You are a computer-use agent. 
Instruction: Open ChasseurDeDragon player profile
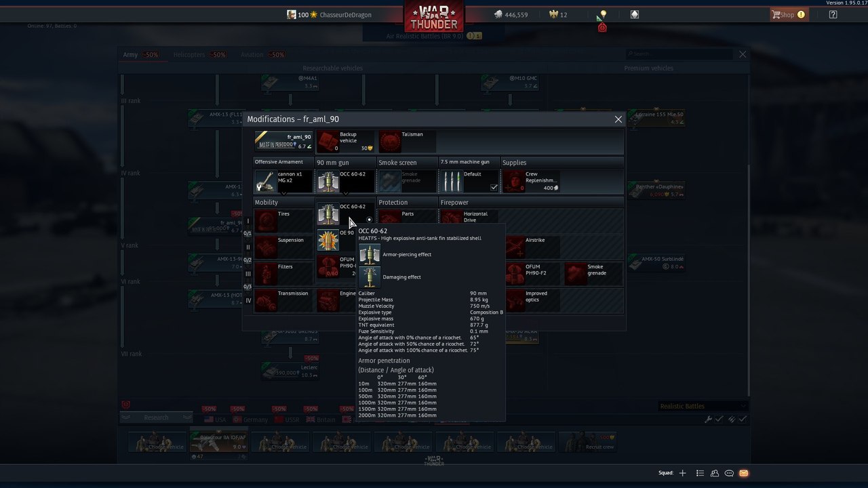tap(329, 15)
